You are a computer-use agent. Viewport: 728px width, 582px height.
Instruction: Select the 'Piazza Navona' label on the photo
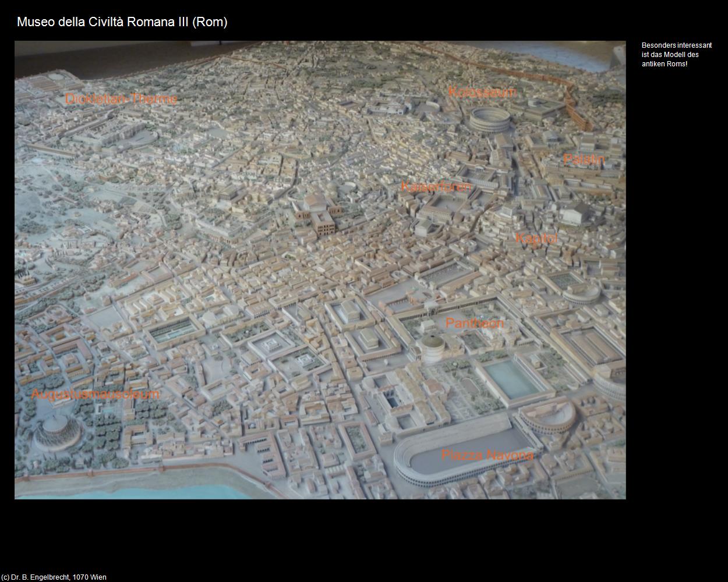tap(487, 455)
